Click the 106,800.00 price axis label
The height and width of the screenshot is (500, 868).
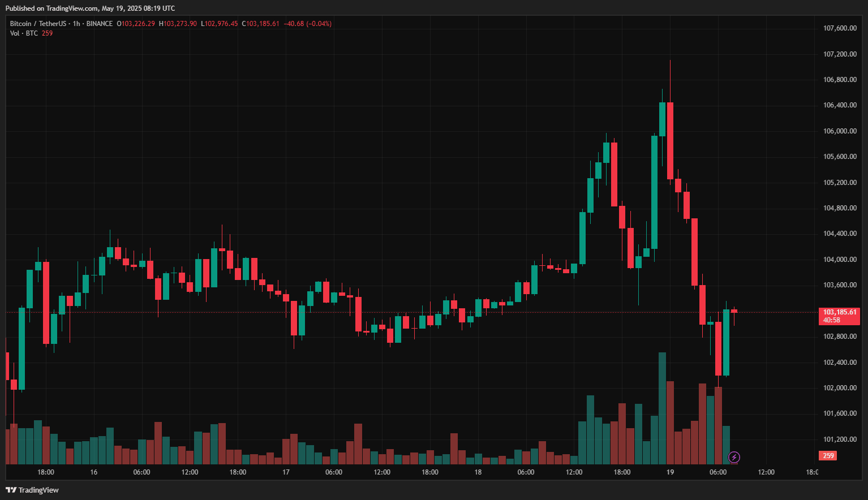point(840,80)
